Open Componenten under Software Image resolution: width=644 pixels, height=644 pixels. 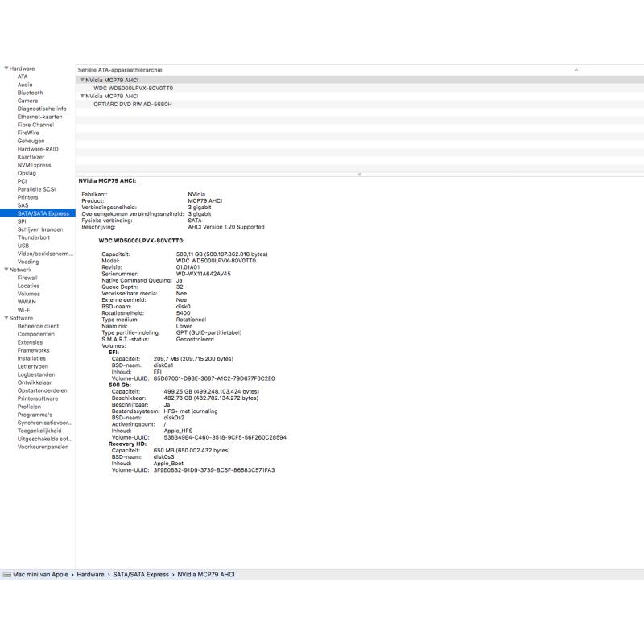(35, 334)
